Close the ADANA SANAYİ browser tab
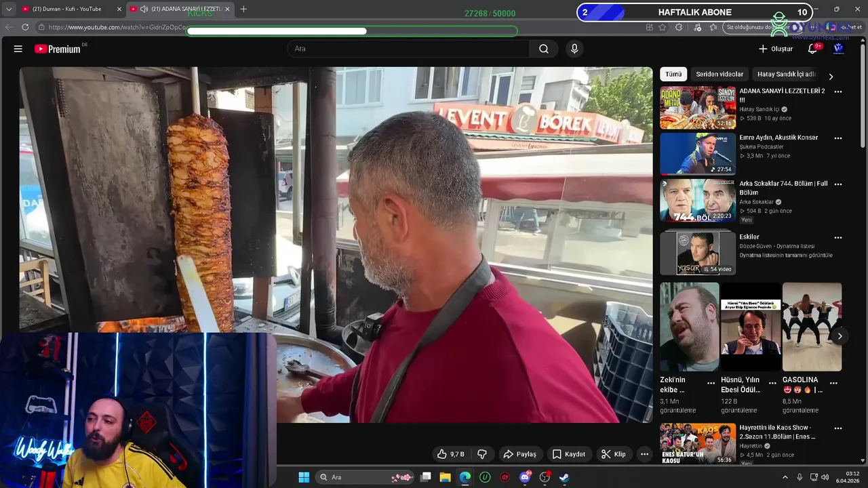The height and width of the screenshot is (488, 868). pos(227,9)
